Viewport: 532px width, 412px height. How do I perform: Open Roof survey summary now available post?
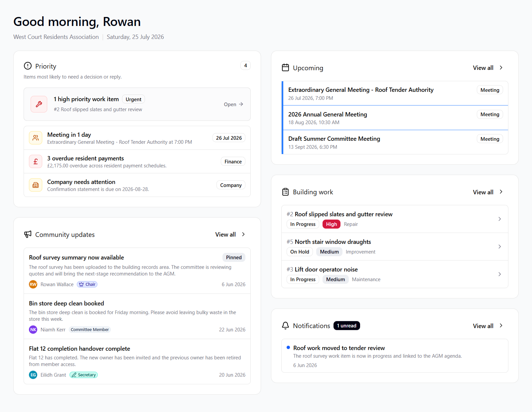coord(137,271)
